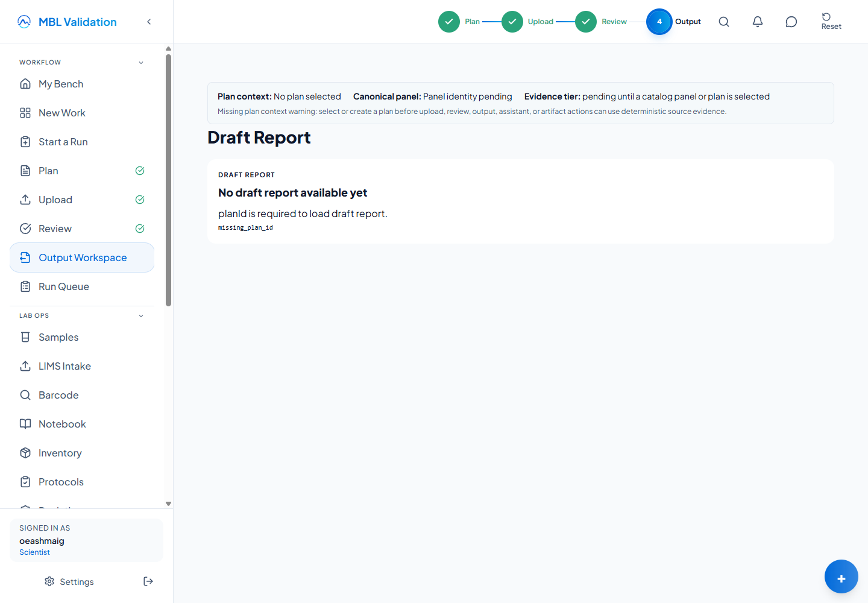Click sidebar scrollbar up arrow
This screenshot has height=603, width=868.
tap(169, 49)
